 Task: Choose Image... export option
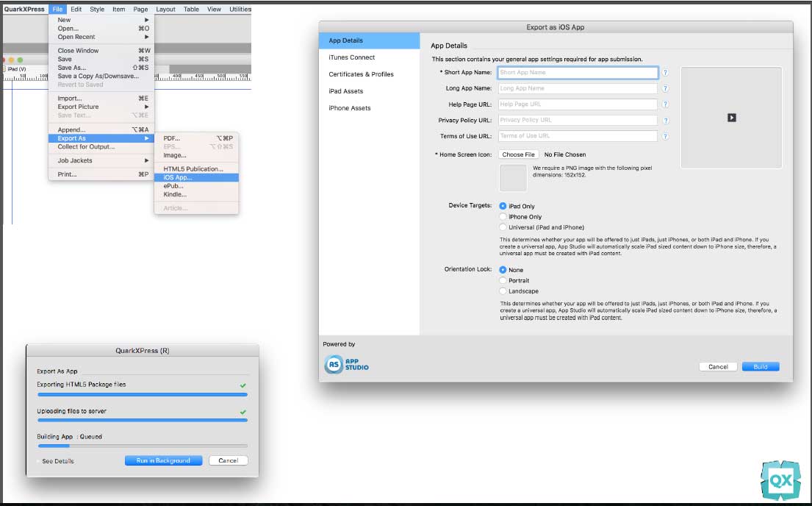click(x=196, y=155)
